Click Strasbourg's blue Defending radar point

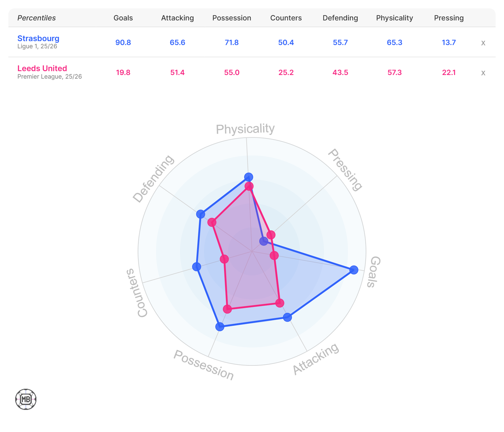(x=200, y=215)
